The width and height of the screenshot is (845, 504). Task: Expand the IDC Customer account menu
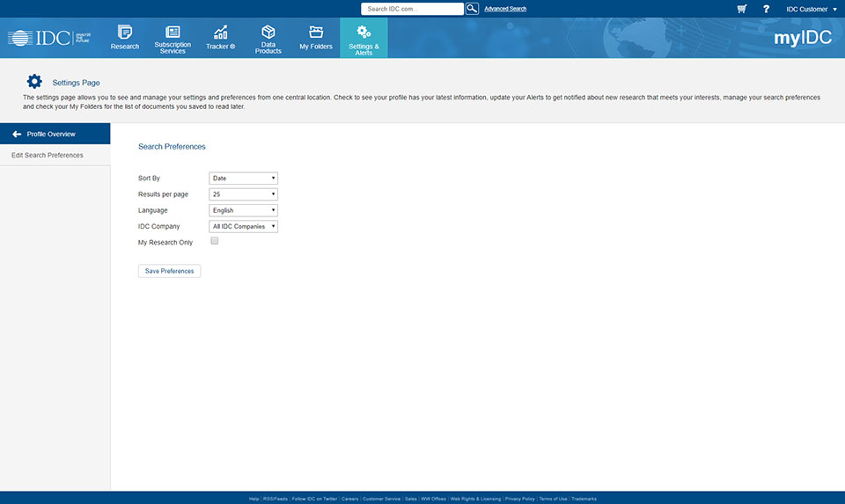(811, 9)
